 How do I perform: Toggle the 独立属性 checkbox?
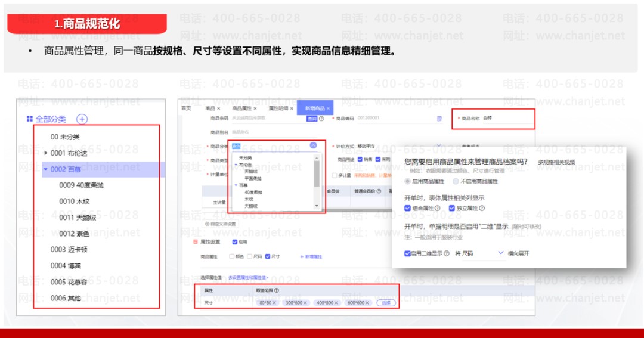452,208
